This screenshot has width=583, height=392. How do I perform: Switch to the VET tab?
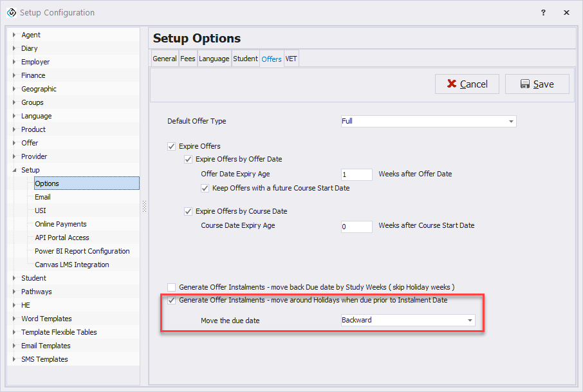(x=291, y=59)
